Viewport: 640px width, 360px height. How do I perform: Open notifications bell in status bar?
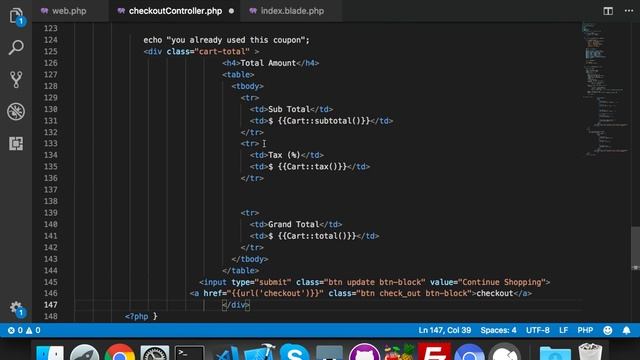coord(626,330)
